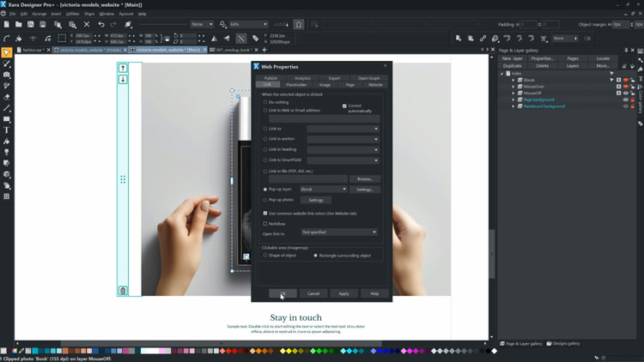Select the Link to anchor radio button

pos(265,139)
